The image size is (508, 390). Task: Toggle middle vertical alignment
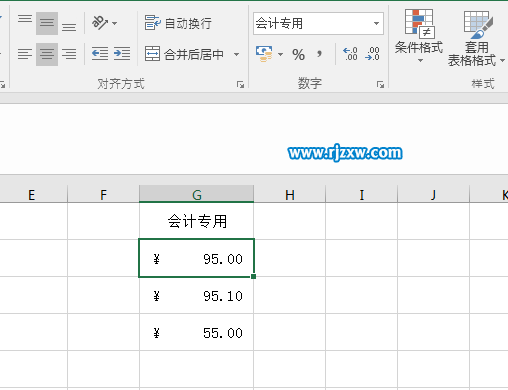coord(47,23)
